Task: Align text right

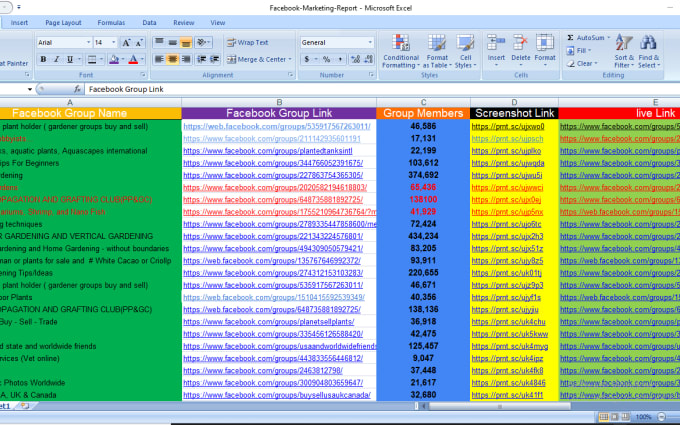Action: tap(186, 59)
